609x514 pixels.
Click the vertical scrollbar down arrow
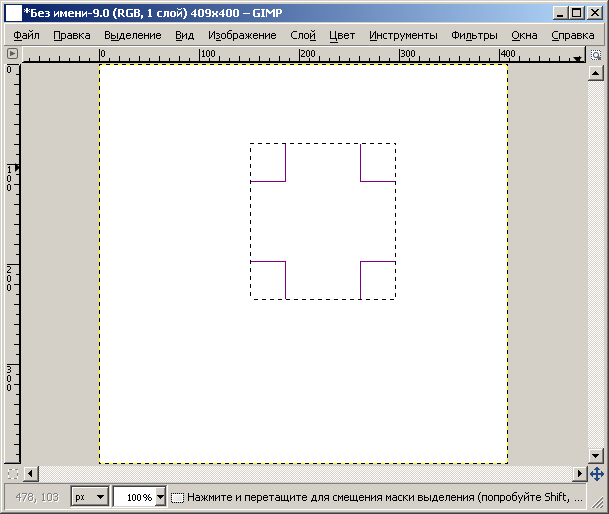coord(596,455)
